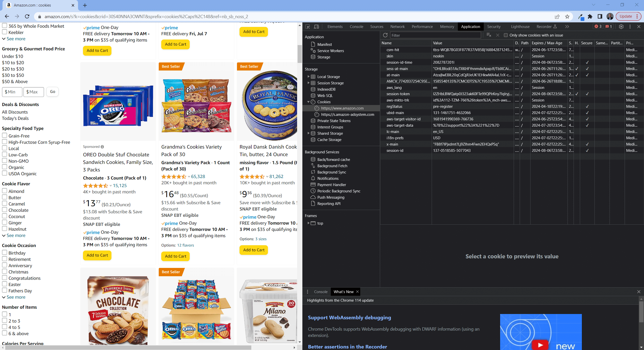Image resolution: width=644 pixels, height=350 pixels.
Task: Open the drawer three-dot menu beside Console
Action: coord(307,292)
